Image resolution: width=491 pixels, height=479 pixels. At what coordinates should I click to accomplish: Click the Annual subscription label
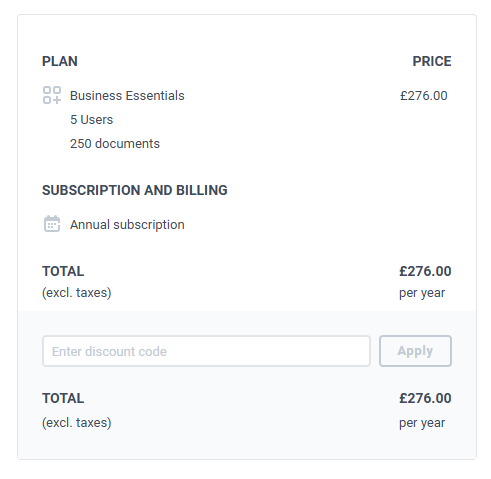pos(127,225)
